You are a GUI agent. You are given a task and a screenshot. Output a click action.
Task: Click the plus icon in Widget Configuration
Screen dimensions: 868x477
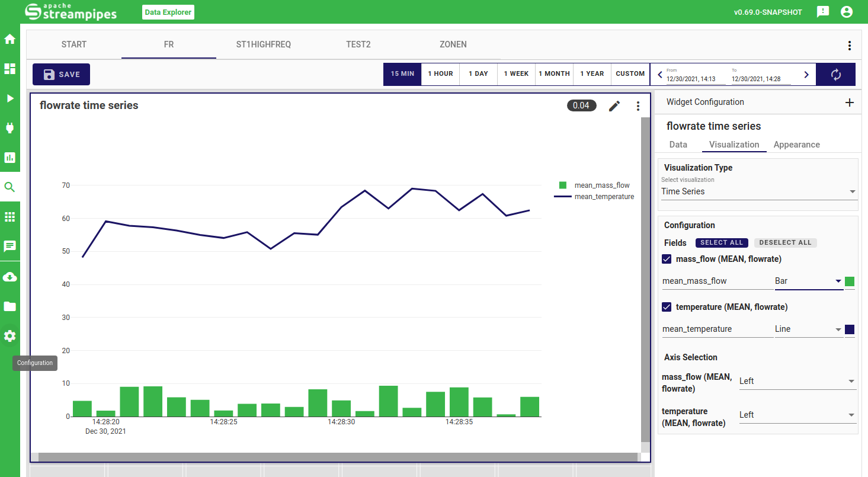849,103
